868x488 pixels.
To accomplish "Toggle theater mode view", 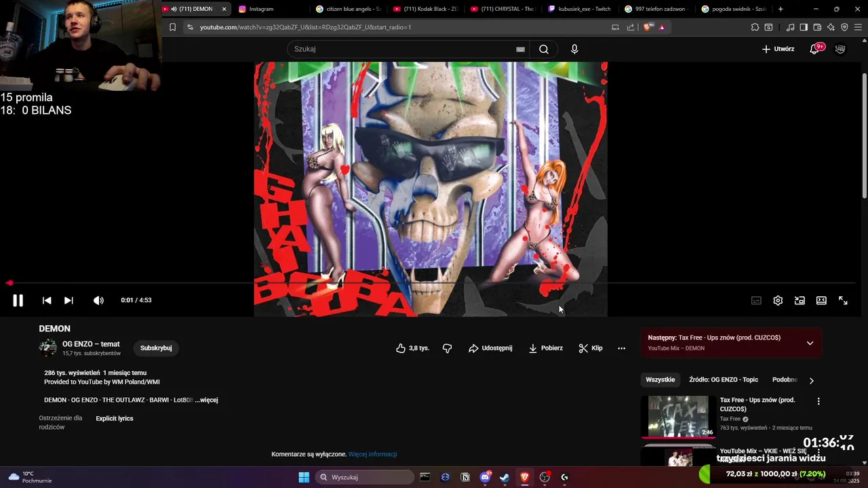I will [x=821, y=300].
